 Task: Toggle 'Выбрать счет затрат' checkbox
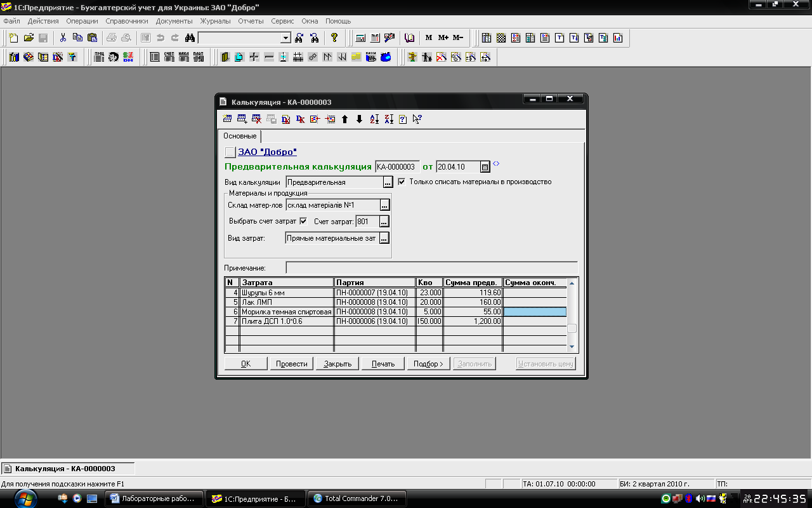coord(303,221)
